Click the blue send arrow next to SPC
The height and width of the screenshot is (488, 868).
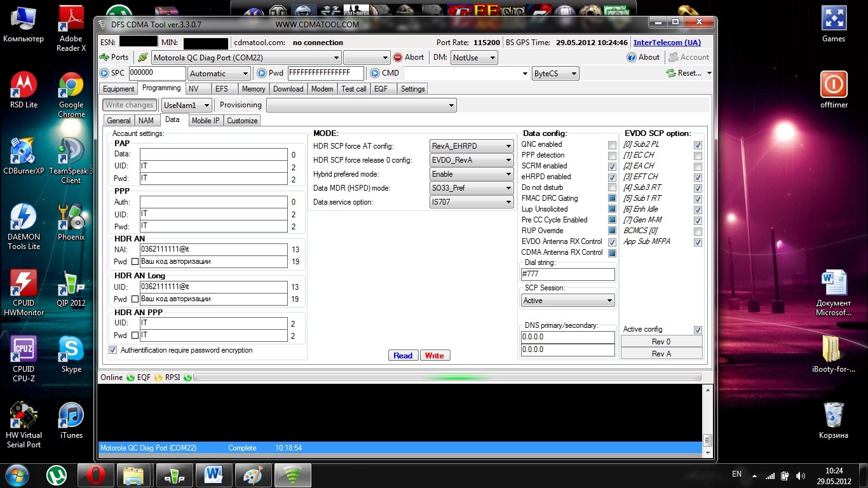(105, 73)
